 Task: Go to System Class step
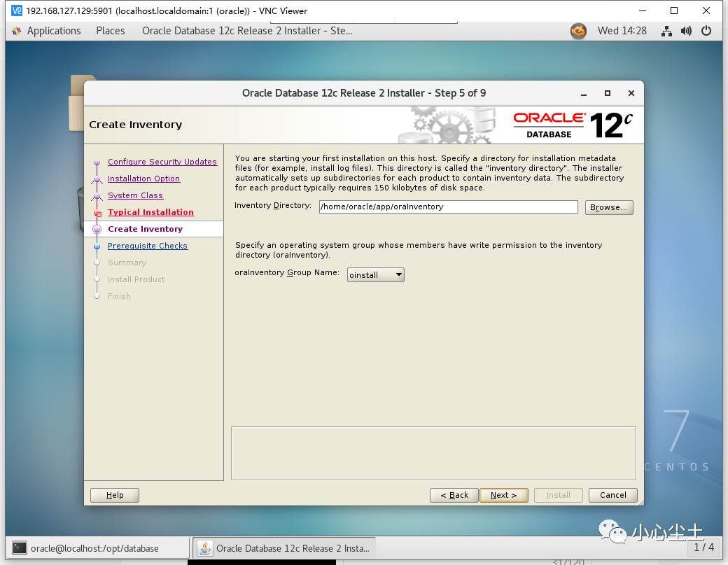tap(135, 195)
